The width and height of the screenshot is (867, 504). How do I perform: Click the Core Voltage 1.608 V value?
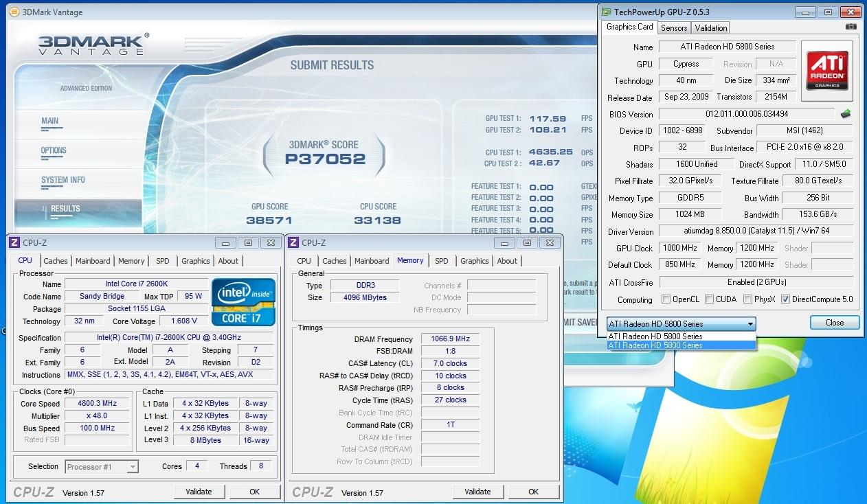coord(183,321)
